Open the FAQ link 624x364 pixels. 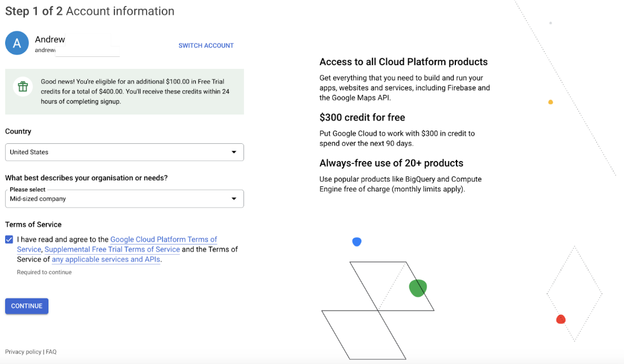pyautogui.click(x=51, y=352)
